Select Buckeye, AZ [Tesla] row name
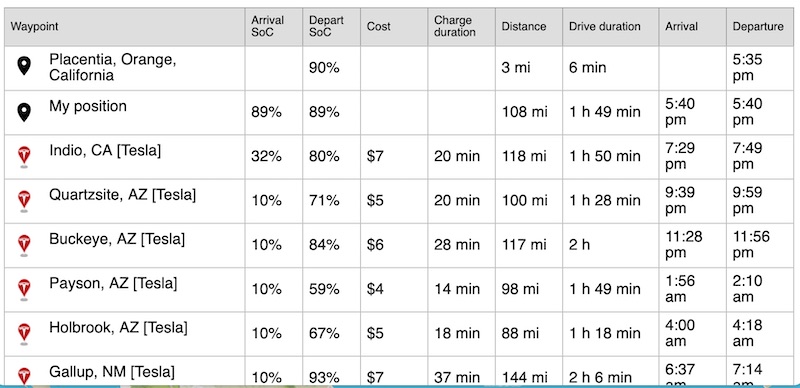Viewport: 800px width, 388px height. coord(117,239)
